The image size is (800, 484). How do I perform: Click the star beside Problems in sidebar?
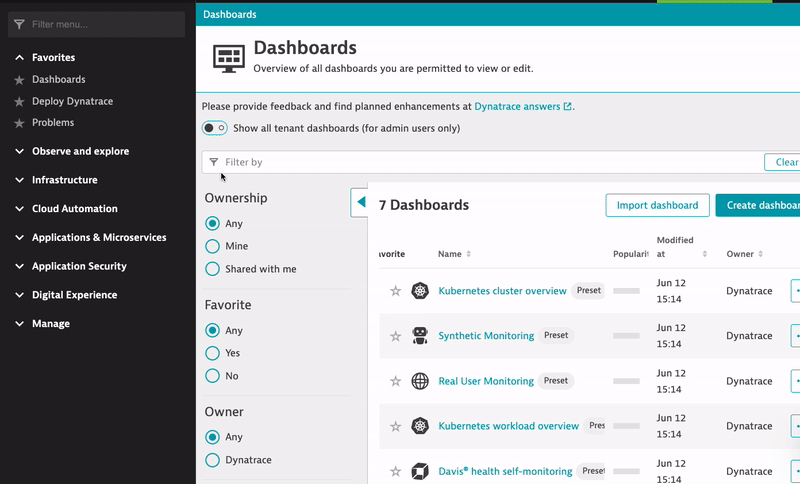tap(19, 123)
